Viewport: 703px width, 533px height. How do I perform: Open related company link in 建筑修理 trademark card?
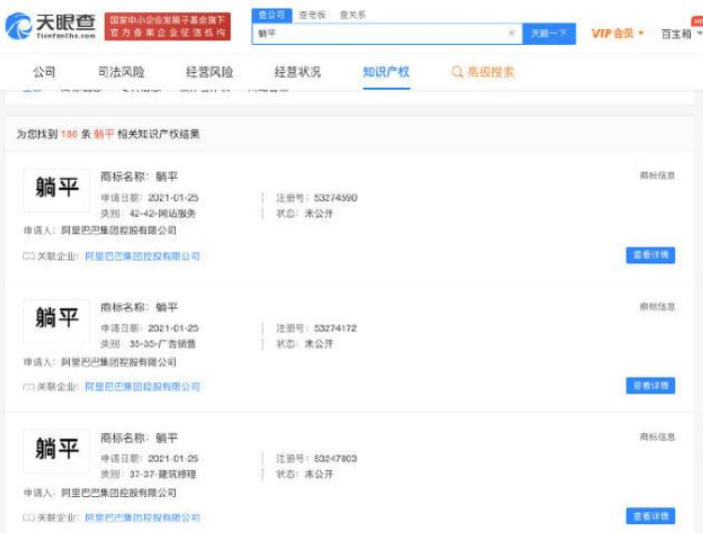pyautogui.click(x=142, y=517)
